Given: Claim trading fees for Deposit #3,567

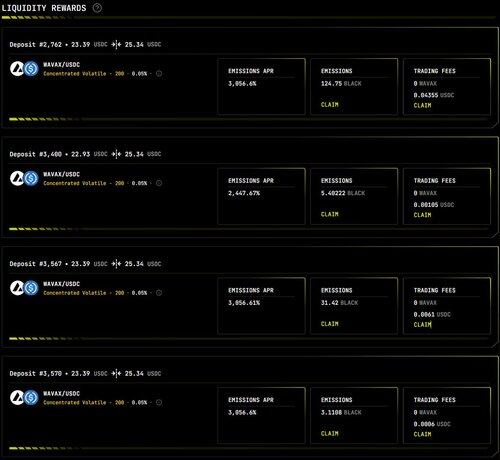Looking at the screenshot, I should click(x=422, y=325).
